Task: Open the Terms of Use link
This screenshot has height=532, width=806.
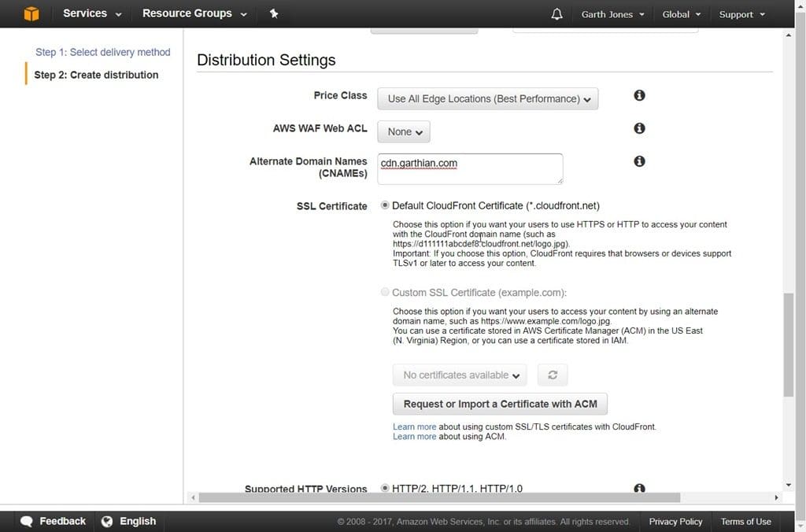Action: (746, 522)
